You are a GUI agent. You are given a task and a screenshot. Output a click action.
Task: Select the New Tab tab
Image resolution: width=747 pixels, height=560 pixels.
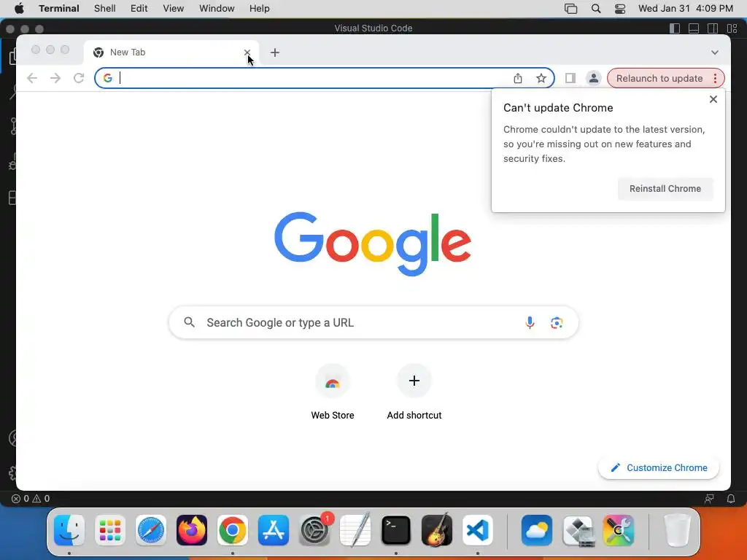point(171,52)
